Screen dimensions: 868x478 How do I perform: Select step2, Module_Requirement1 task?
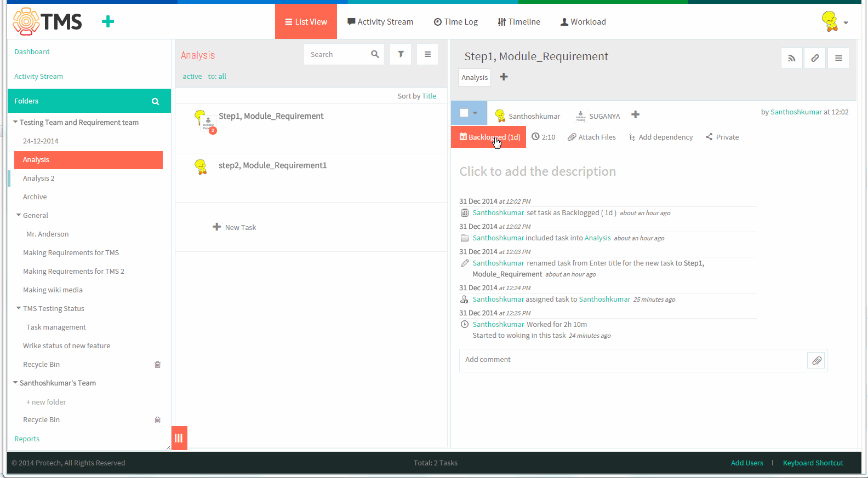272,165
